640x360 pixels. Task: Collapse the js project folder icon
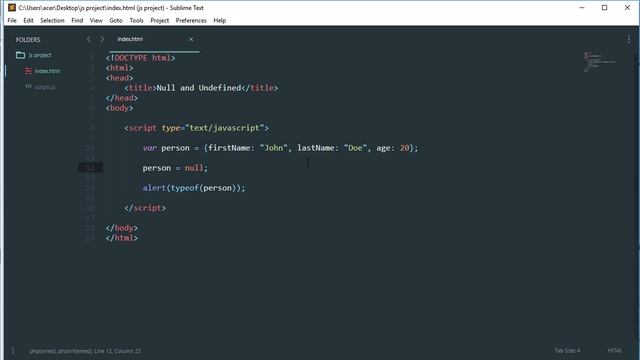click(x=20, y=55)
